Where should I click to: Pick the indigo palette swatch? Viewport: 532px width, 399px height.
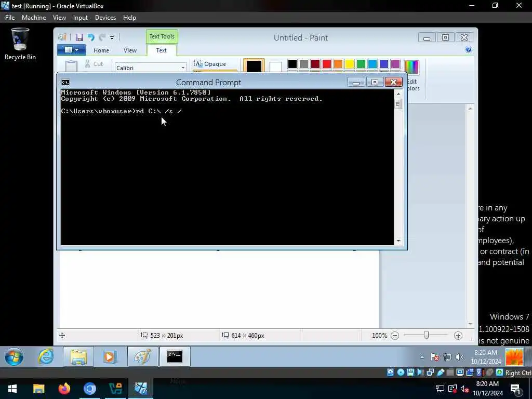[384, 64]
